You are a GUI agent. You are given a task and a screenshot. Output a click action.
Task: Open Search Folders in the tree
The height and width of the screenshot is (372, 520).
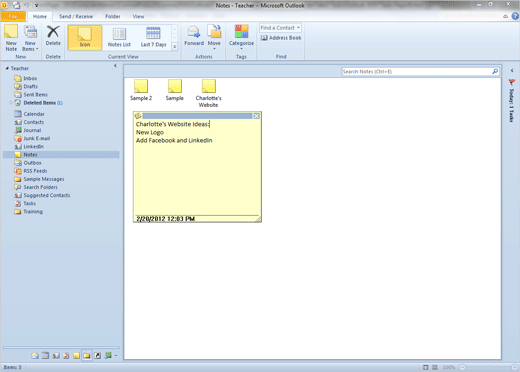pos(40,187)
